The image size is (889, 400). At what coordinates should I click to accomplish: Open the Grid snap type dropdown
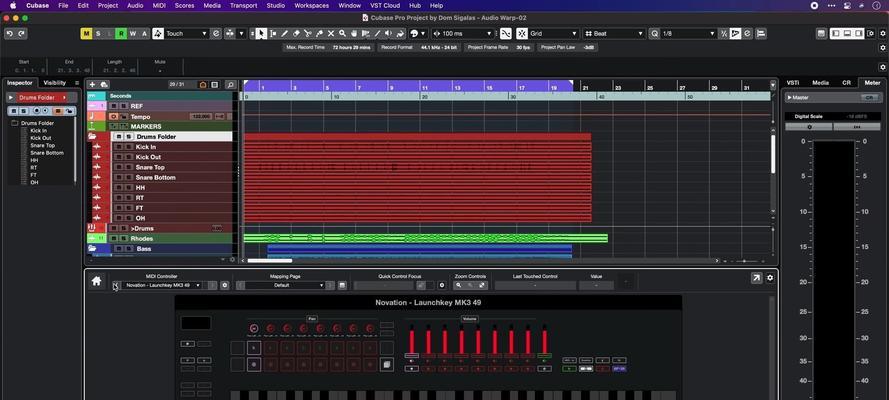[554, 33]
